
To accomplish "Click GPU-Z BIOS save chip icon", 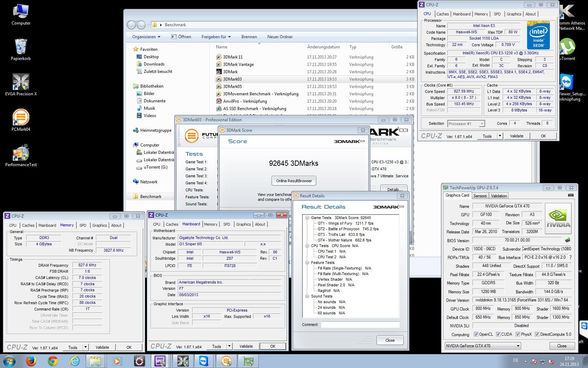I will [x=568, y=240].
